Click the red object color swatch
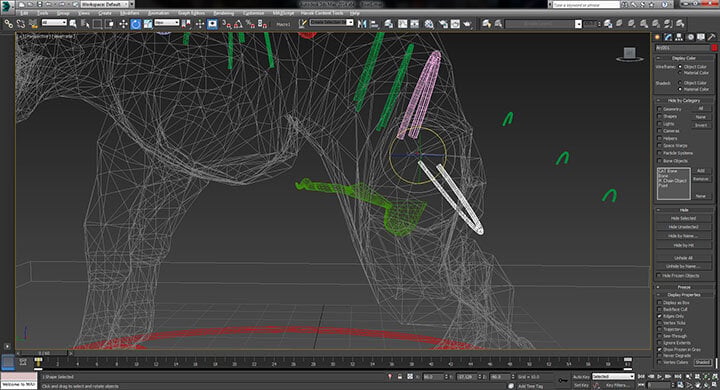Viewport: 720px width, 390px height. [x=714, y=48]
